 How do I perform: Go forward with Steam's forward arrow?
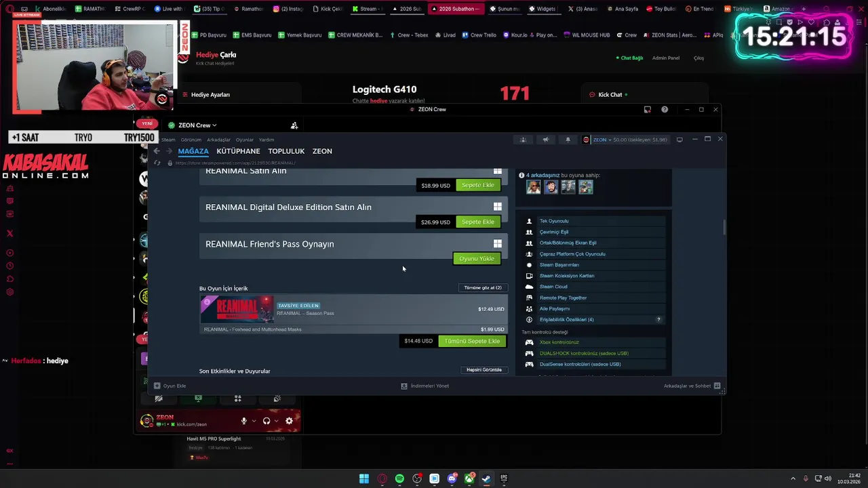tap(169, 151)
